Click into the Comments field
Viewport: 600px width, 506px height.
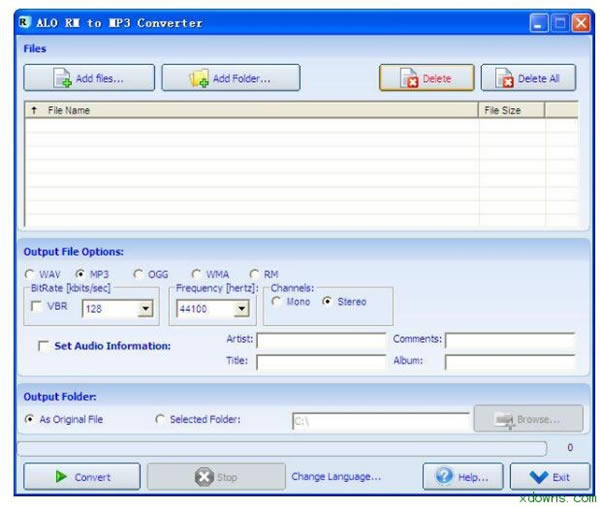pyautogui.click(x=510, y=340)
